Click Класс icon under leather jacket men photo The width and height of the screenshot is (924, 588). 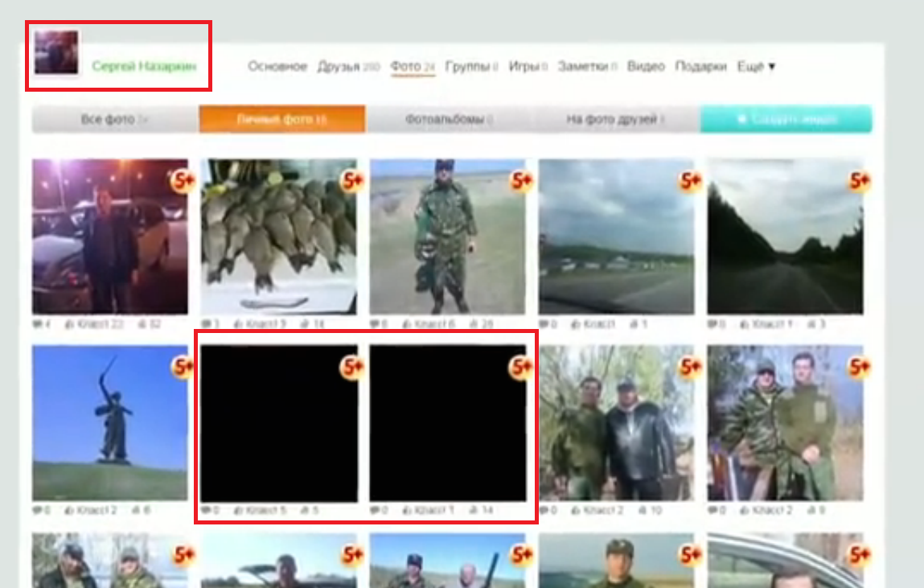click(x=577, y=510)
